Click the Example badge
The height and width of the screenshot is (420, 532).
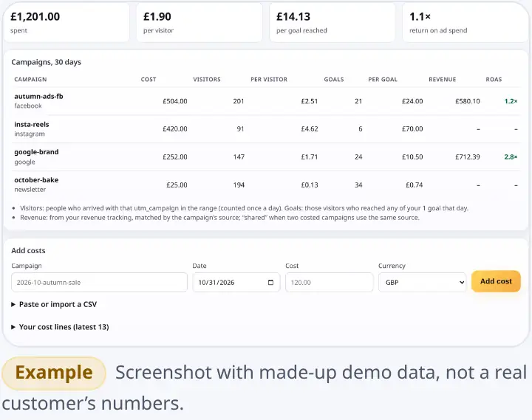click(54, 373)
